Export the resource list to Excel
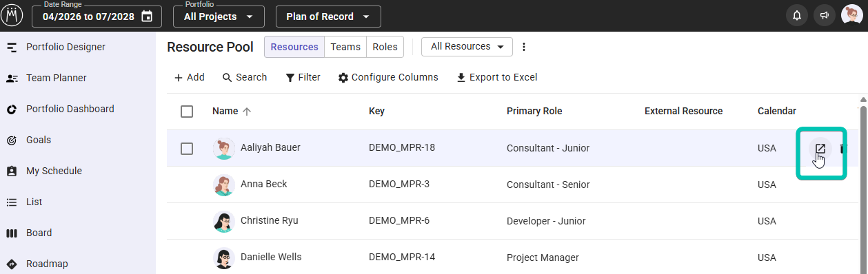 click(496, 78)
